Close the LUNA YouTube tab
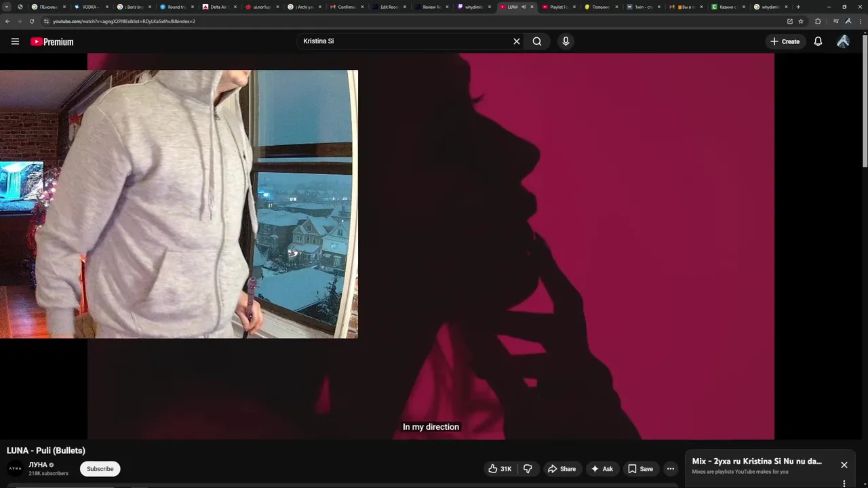Viewport: 868px width, 488px height. (532, 7)
